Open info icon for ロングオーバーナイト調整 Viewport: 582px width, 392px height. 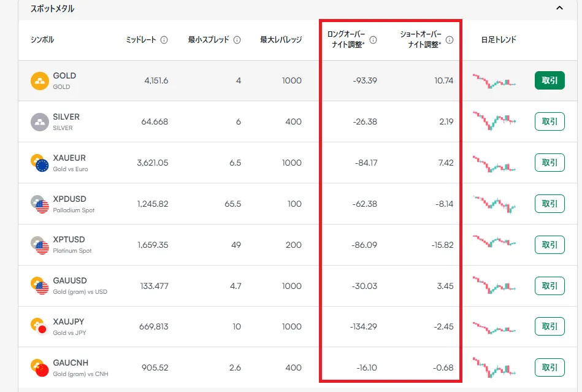point(373,40)
